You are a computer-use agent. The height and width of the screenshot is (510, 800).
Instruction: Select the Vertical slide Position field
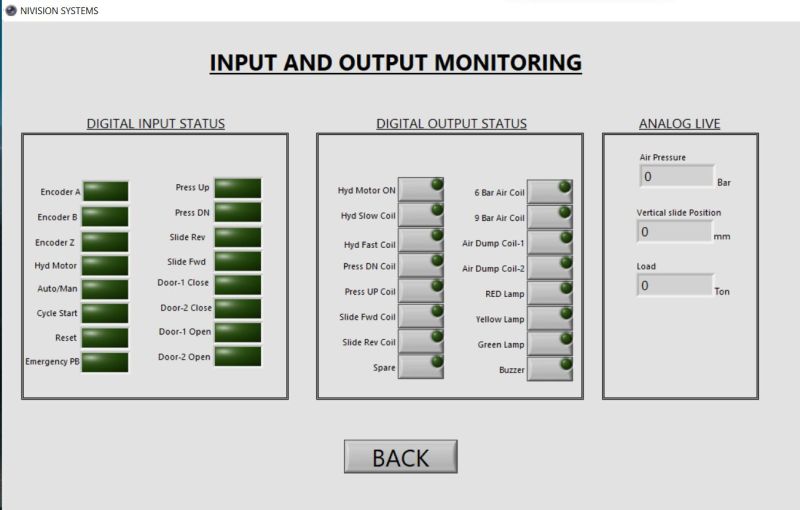point(673,232)
